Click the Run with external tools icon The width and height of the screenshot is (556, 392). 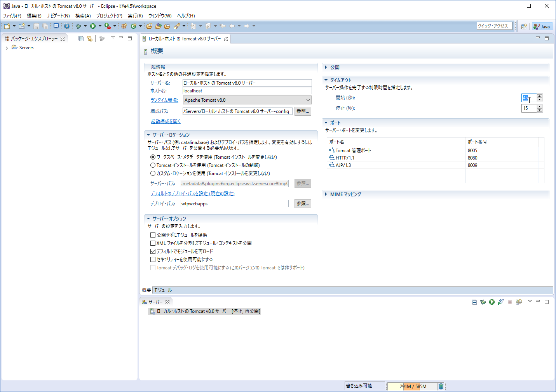coord(108,26)
